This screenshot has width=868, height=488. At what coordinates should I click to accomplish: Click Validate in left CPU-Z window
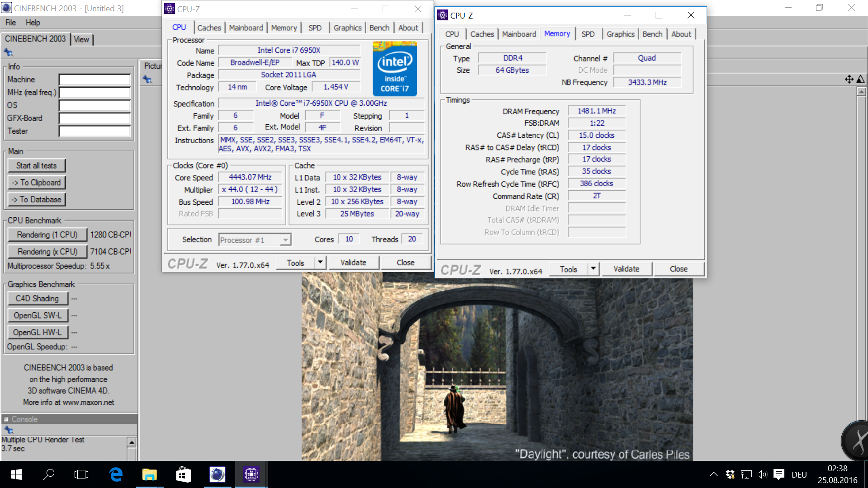click(x=354, y=263)
